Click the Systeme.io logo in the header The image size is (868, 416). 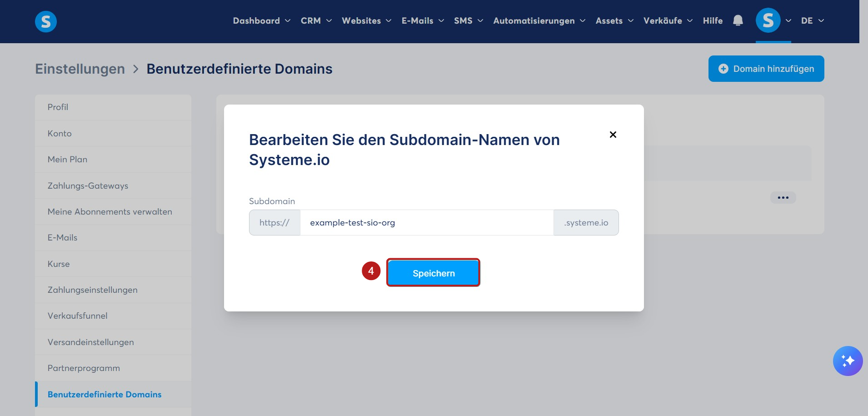click(46, 21)
